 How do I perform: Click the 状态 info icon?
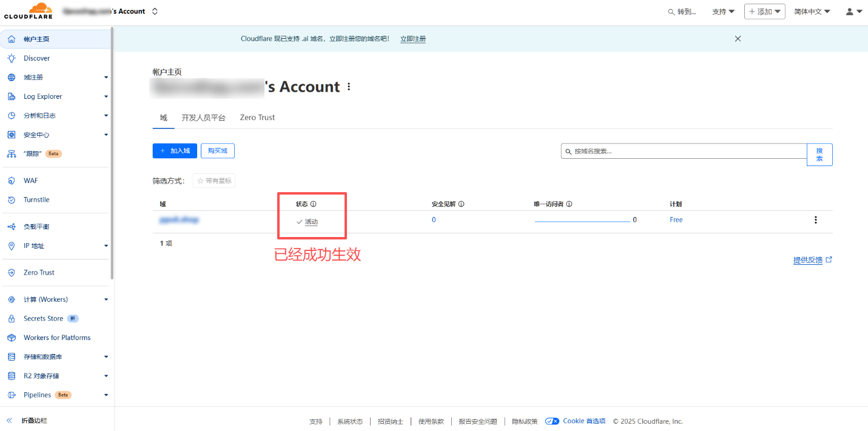coord(314,204)
